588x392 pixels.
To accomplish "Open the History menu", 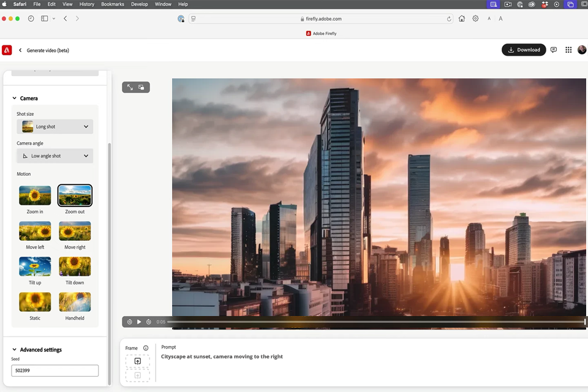I will click(86, 4).
